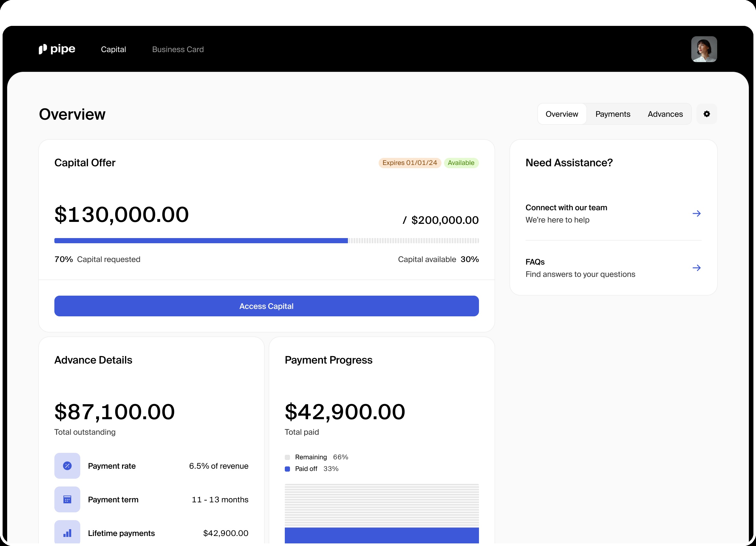Click the $130,000.00 capital amount
Screen dimensions: 756x546
122,214
